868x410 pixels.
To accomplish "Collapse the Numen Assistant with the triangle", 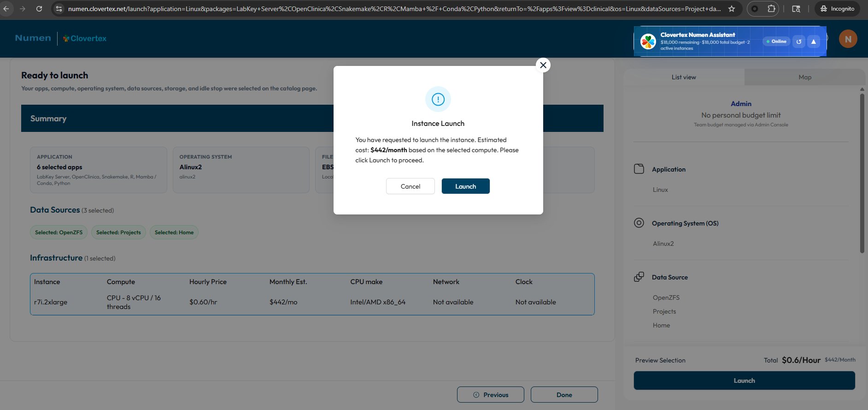I will coord(814,42).
